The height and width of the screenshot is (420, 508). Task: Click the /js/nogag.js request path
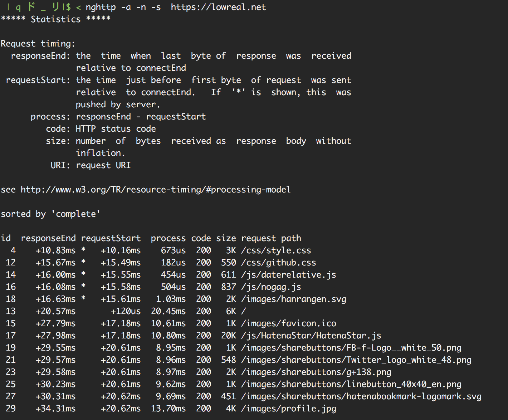(x=271, y=287)
